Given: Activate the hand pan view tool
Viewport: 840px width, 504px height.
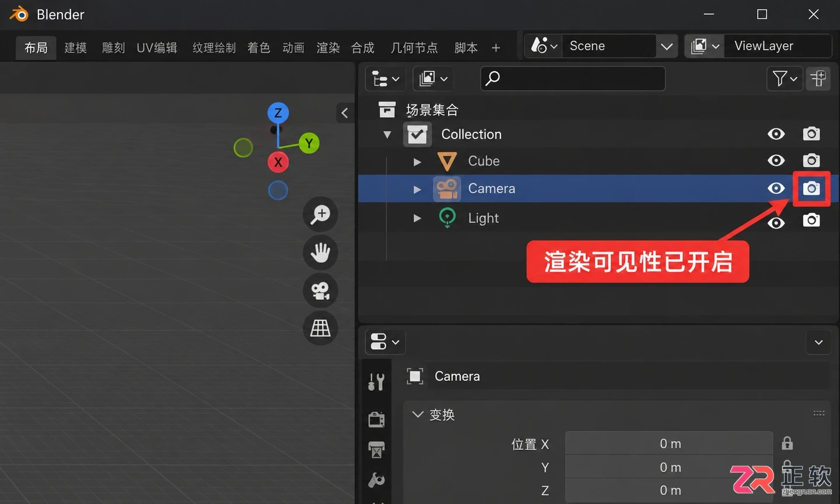Looking at the screenshot, I should 320,253.
